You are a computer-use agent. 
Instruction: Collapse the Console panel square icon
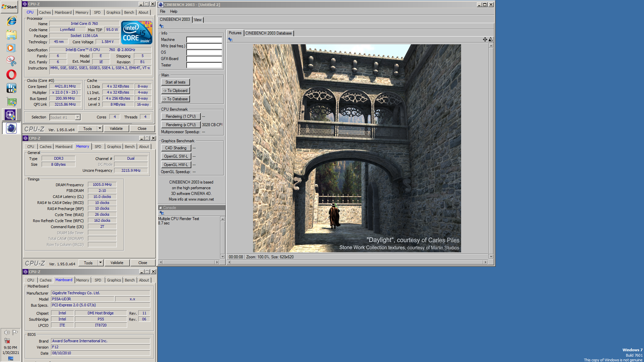point(160,208)
